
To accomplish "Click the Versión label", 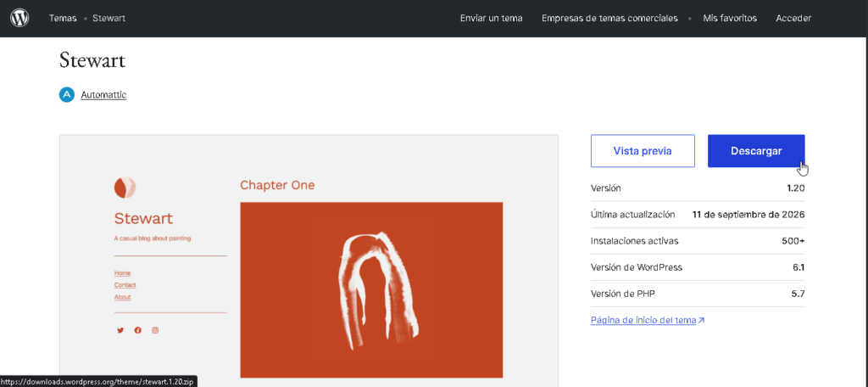I will [x=605, y=188].
